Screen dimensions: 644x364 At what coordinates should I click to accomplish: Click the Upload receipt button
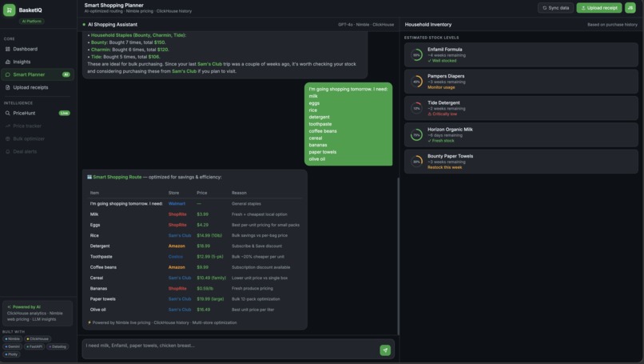point(598,8)
